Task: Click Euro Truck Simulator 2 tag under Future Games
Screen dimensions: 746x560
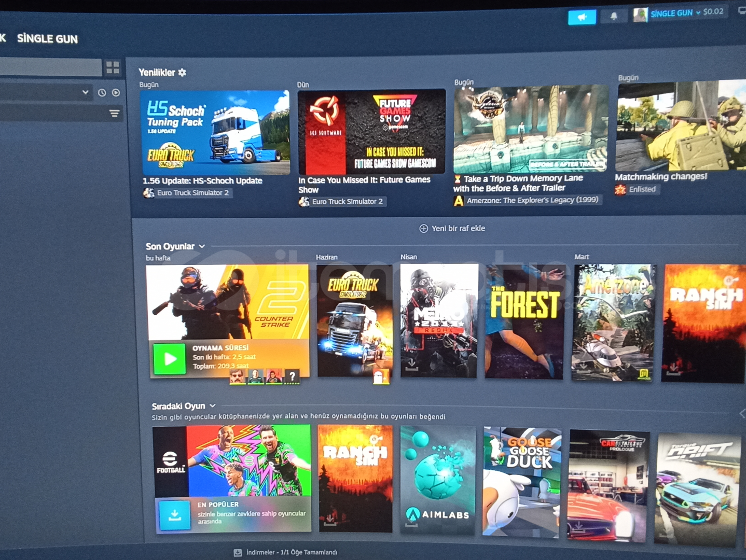Action: coord(342,202)
